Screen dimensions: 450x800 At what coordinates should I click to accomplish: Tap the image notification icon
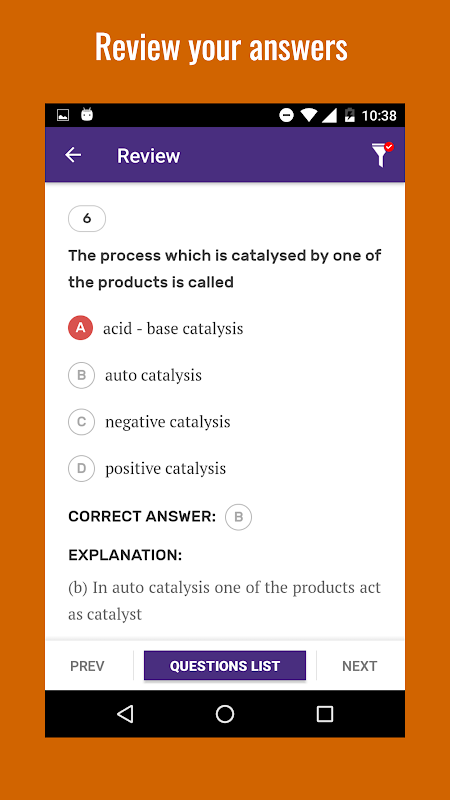pos(63,115)
